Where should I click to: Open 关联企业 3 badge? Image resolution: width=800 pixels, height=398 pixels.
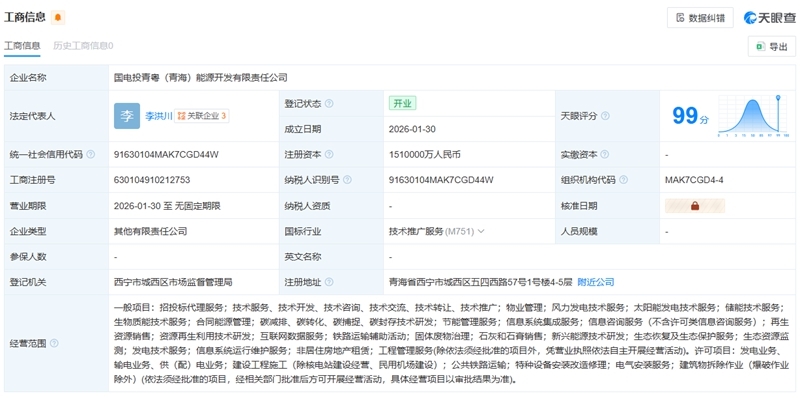click(x=202, y=116)
